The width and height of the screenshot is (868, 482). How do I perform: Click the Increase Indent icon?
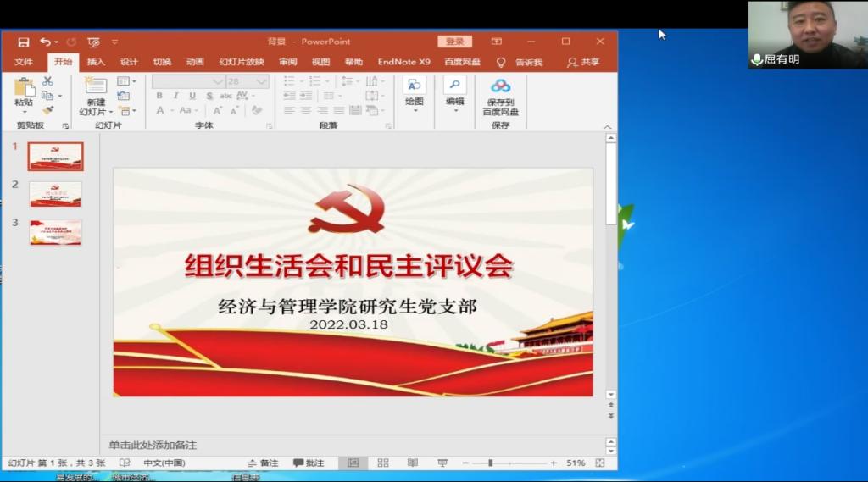(x=305, y=96)
